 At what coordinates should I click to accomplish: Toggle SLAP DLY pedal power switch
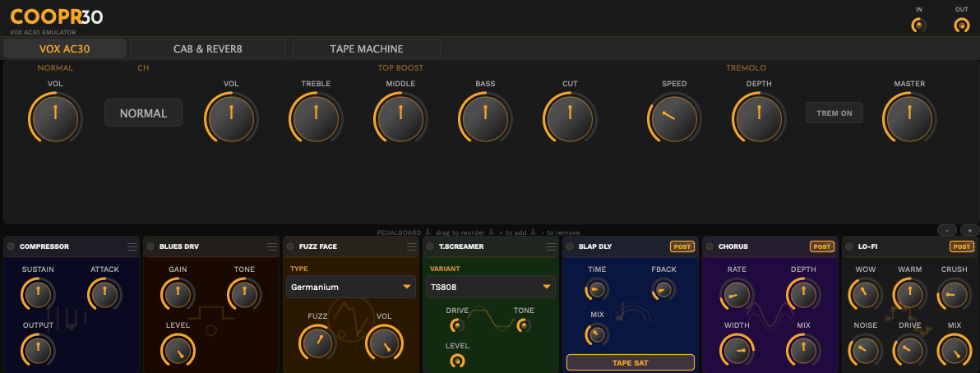tap(570, 246)
